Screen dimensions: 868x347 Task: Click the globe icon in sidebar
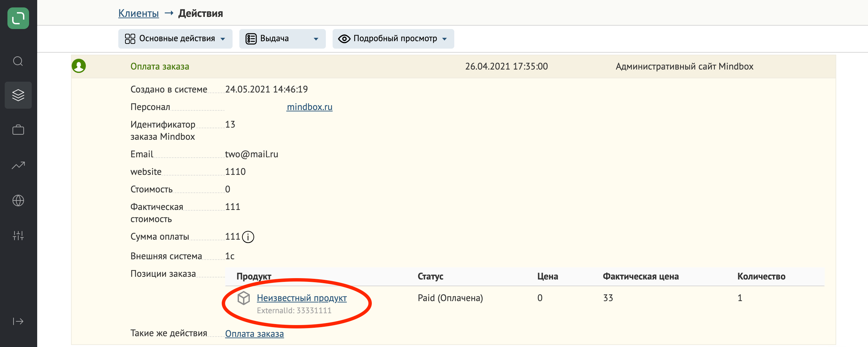pyautogui.click(x=18, y=201)
